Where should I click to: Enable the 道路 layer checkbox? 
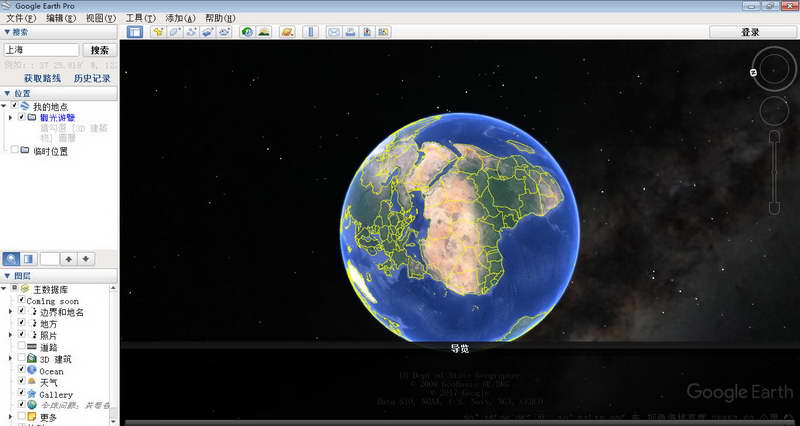pos(21,346)
